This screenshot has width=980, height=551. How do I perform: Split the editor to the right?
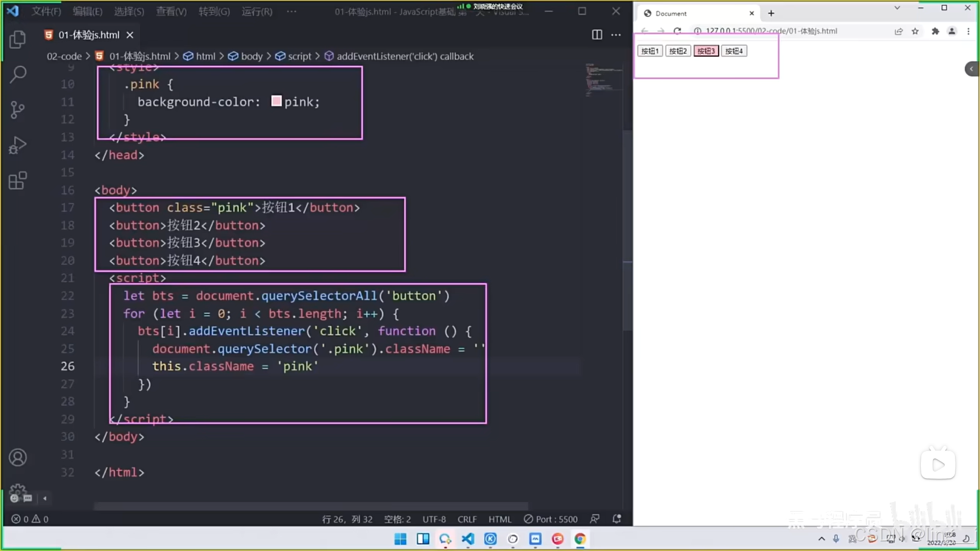point(597,35)
